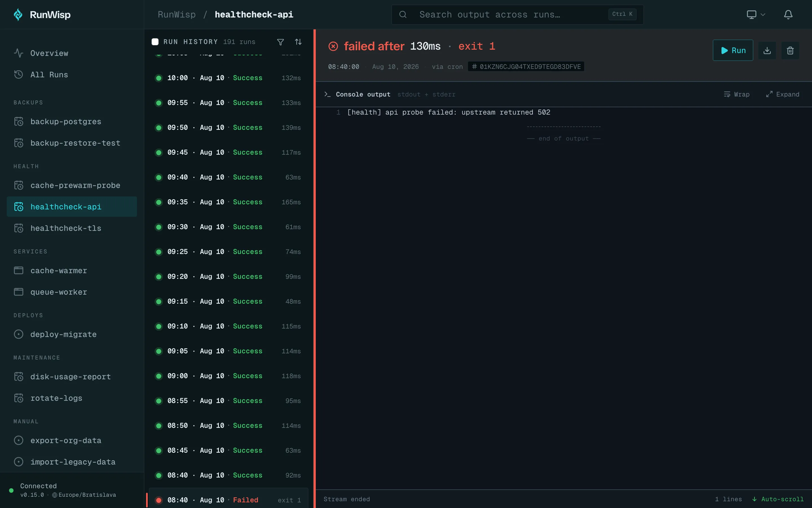Click console line 1 probe failed message
Screen dimensions: 812x508
coord(449,112)
